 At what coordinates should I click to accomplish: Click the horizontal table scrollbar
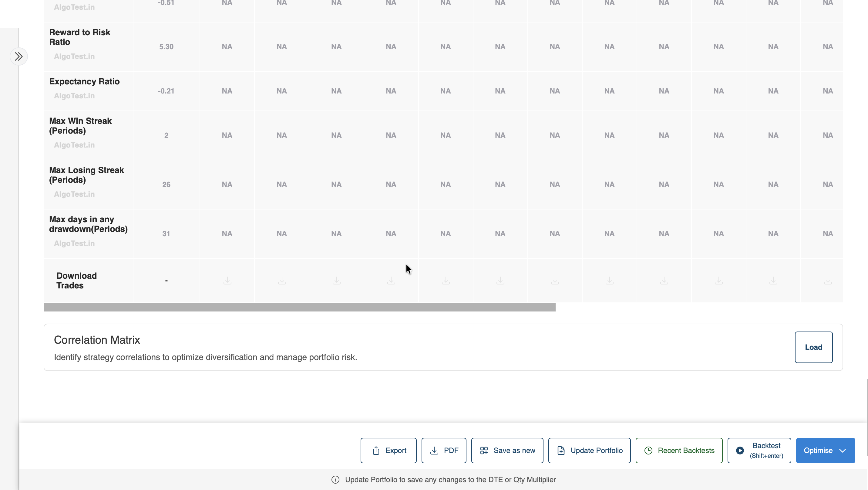[x=299, y=307]
